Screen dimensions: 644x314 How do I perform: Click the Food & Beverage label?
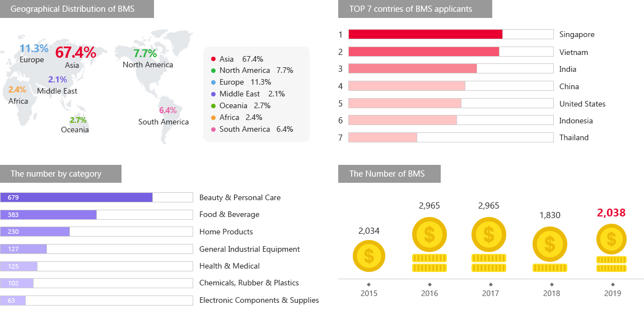229,215
